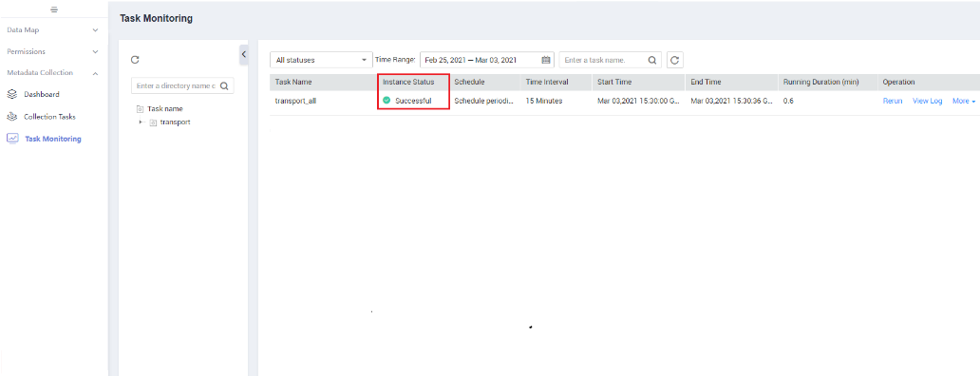Rerun the transport_all task
Image resolution: width=980 pixels, height=376 pixels.
[x=893, y=101]
